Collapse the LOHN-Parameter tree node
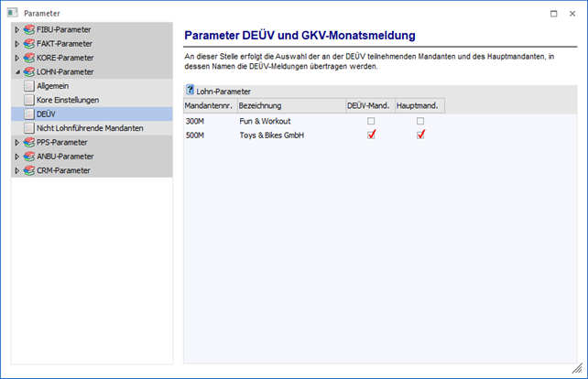Screen dimensions: 588x379 pos(16,71)
